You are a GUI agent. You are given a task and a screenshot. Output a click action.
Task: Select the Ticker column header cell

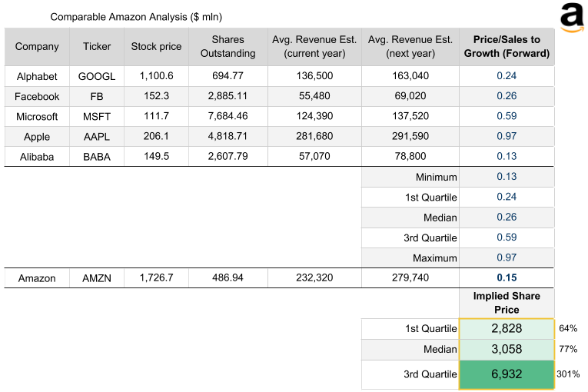[x=97, y=47]
